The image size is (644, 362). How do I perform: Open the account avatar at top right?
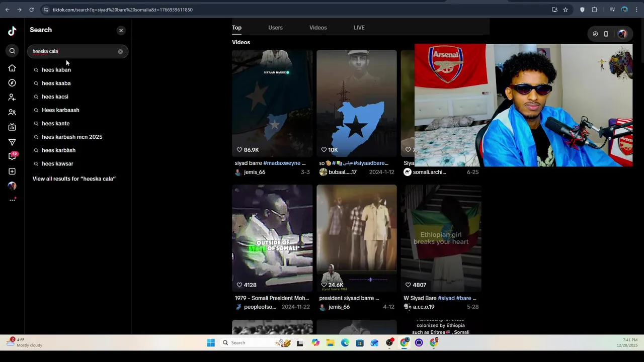coord(622,34)
